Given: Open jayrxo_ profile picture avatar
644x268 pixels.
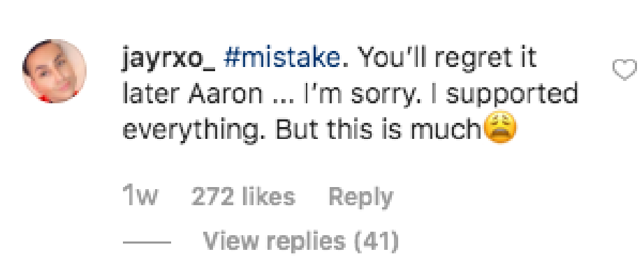Looking at the screenshot, I should tap(54, 71).
